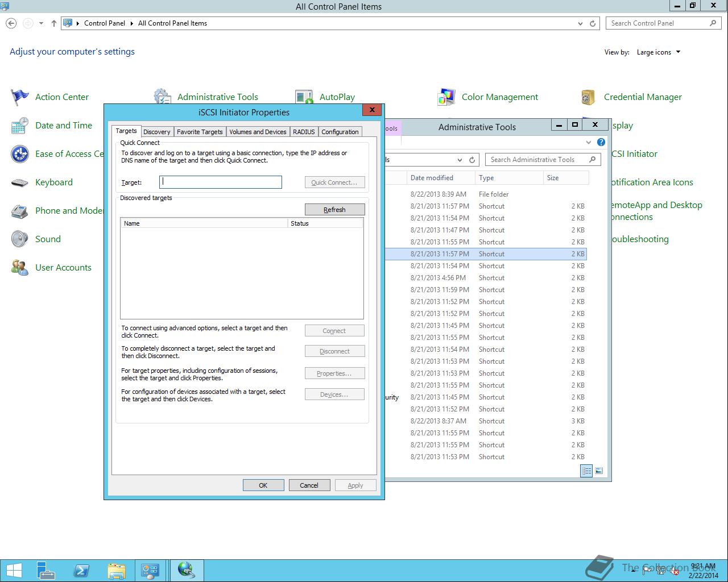Click OK in iSCSI Initiator Properties
728x582 pixels.
click(263, 485)
